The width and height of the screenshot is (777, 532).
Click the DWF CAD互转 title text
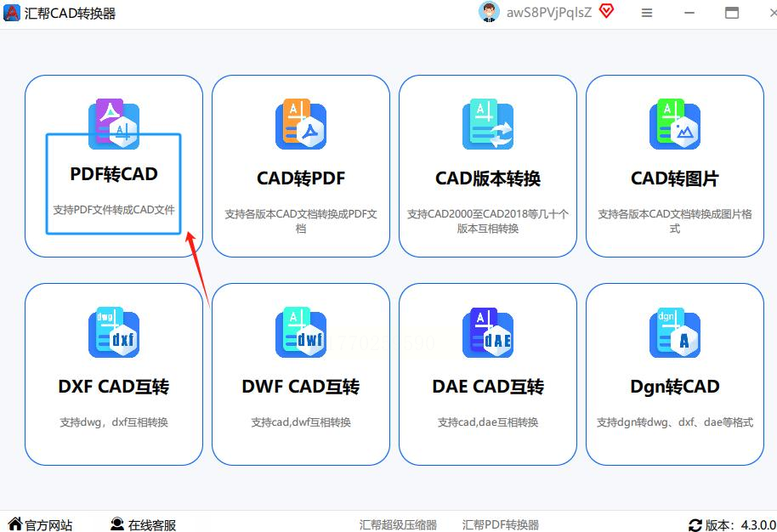[301, 387]
